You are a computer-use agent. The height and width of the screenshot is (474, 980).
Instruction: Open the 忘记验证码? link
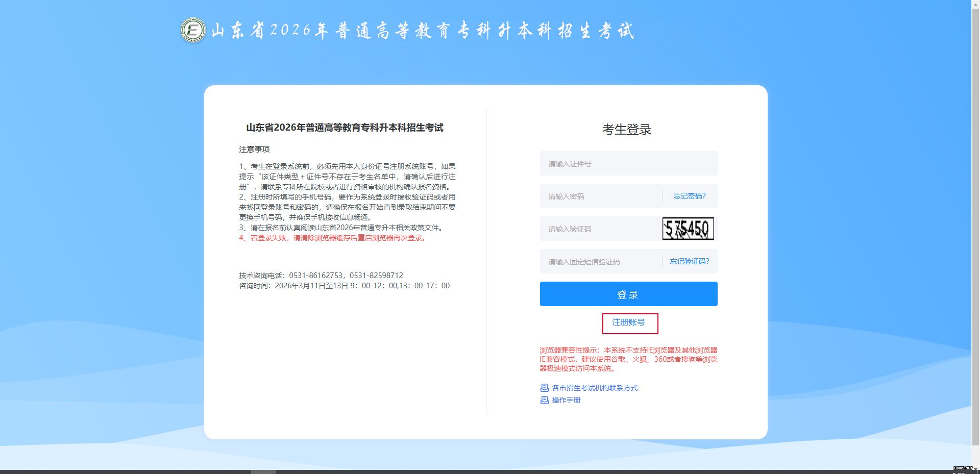[689, 261]
